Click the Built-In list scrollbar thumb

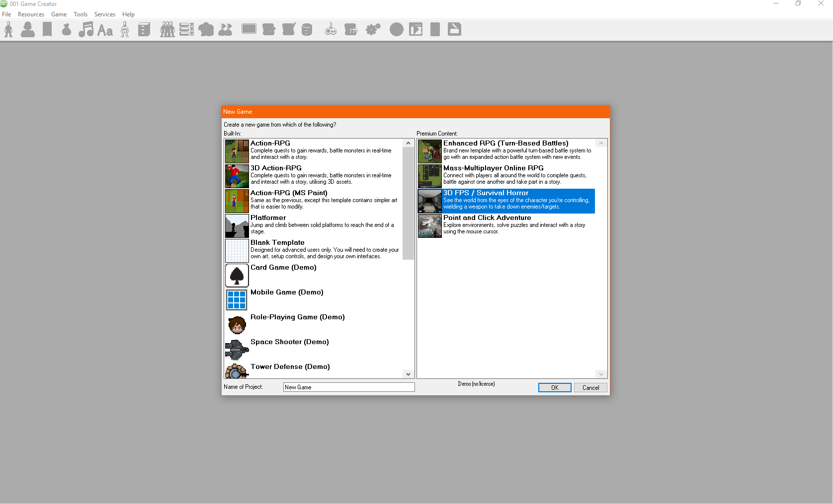tap(408, 204)
